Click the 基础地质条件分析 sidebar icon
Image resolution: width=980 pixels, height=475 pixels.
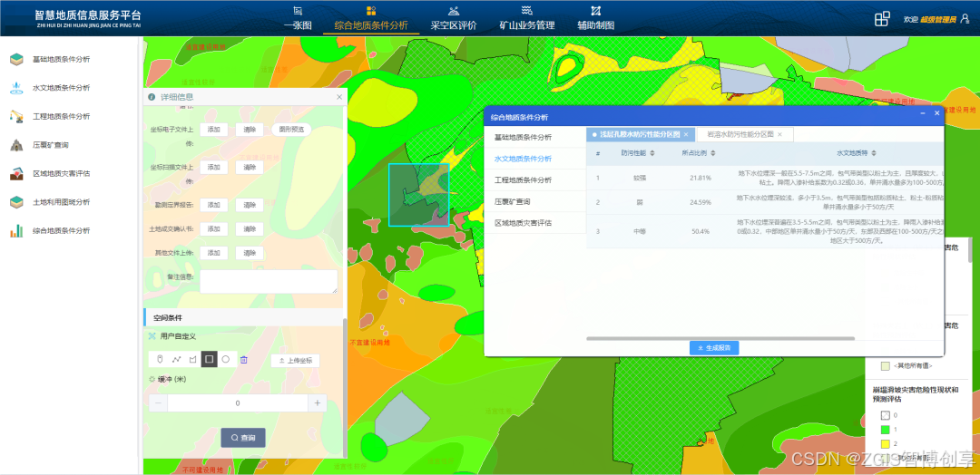tap(16, 59)
